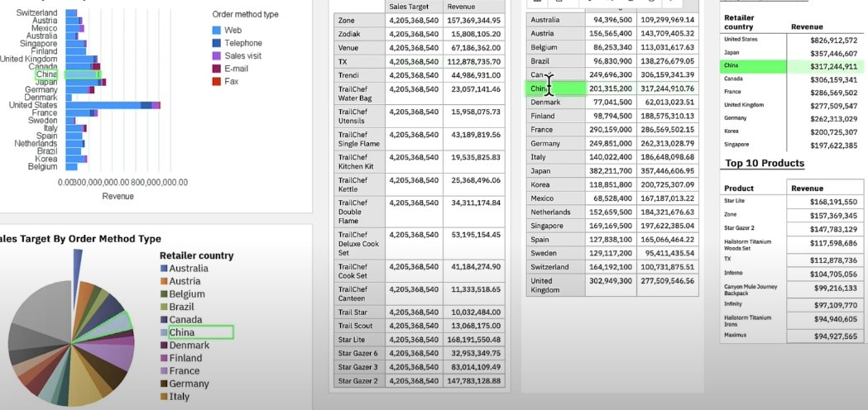This screenshot has height=410, width=868.
Task: Select Trendi row header in product table
Action: point(359,75)
